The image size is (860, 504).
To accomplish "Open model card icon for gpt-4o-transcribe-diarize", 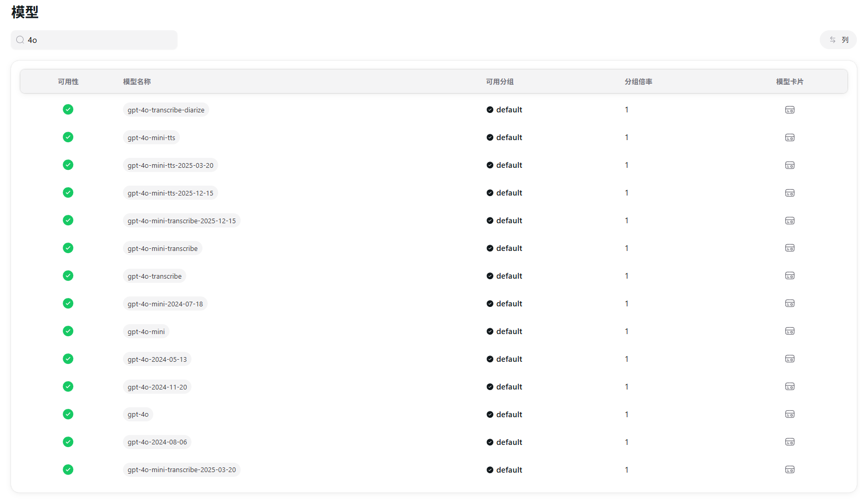I will point(790,110).
